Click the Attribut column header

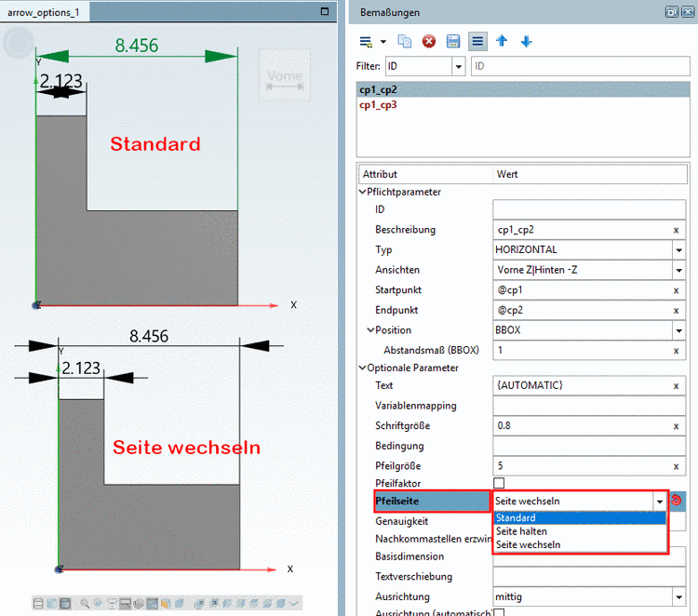click(x=426, y=175)
